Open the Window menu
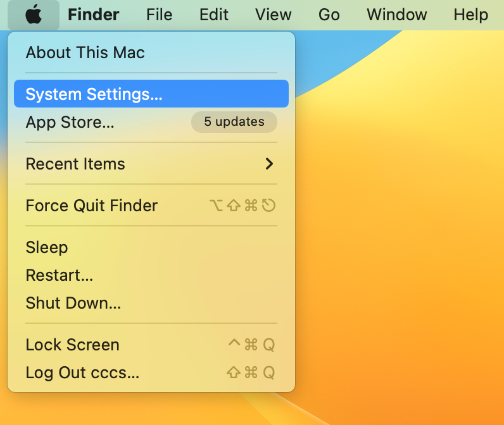Viewport: 504px width, 425px height. [396, 15]
